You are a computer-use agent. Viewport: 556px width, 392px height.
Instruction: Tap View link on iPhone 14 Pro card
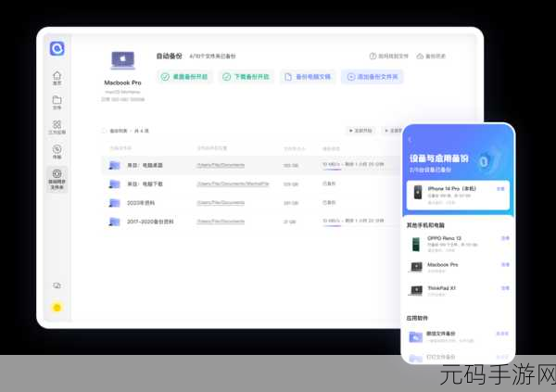coord(500,189)
